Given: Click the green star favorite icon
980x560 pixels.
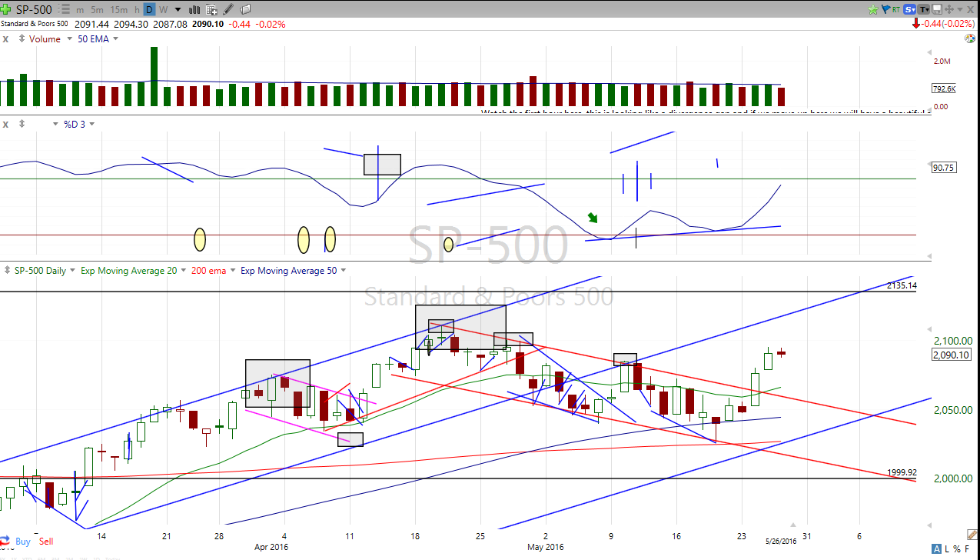Looking at the screenshot, I should (872, 10).
